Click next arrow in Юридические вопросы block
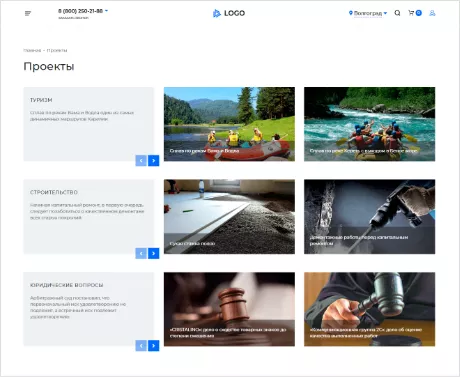The width and height of the screenshot is (460, 377). 153,346
